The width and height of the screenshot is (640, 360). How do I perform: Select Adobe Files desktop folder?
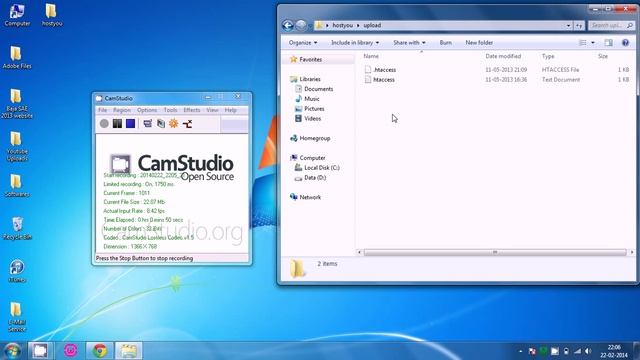point(17,57)
